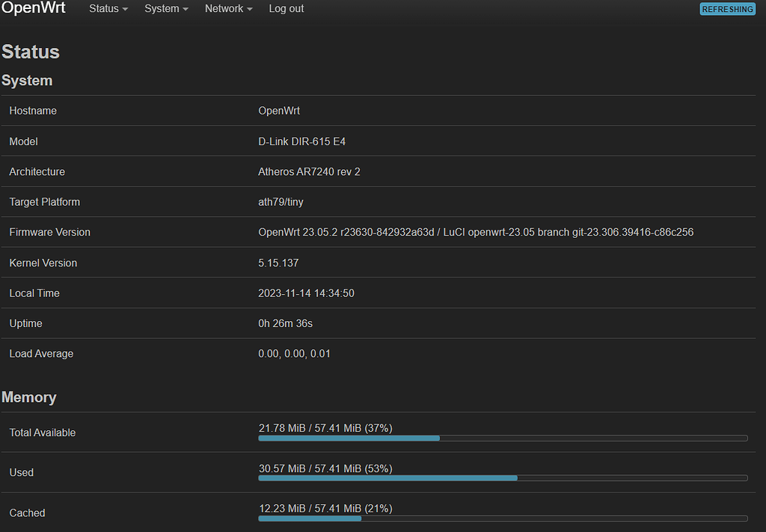Select the Kernel Version 5.15.137 value
766x532 pixels.
280,263
